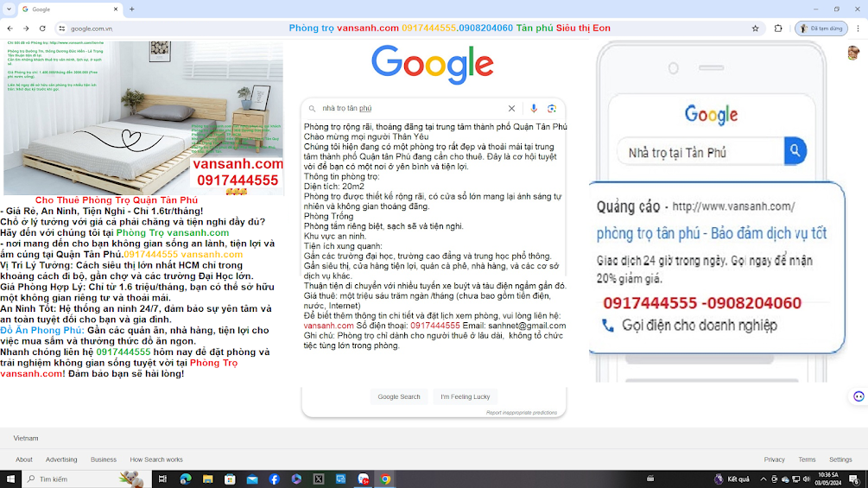Click 'vansanh.com' in the center ad text
868x488 pixels.
click(328, 326)
